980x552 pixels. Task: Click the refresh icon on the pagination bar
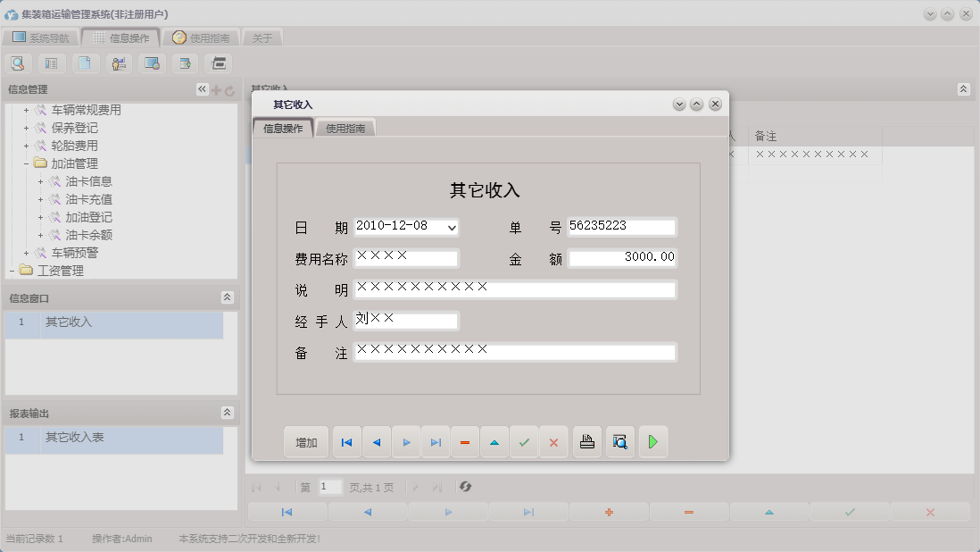[465, 487]
